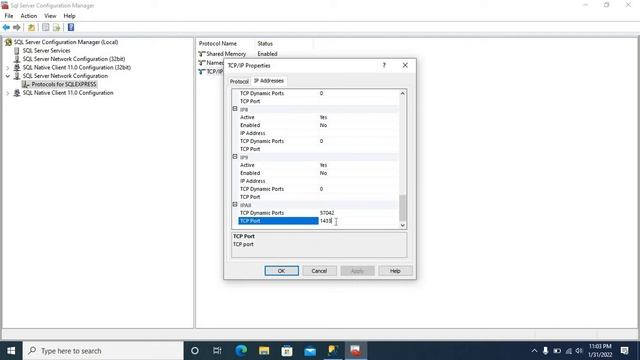Click the Forward arrow in the toolbar
The height and width of the screenshot is (360, 640).
(x=17, y=27)
